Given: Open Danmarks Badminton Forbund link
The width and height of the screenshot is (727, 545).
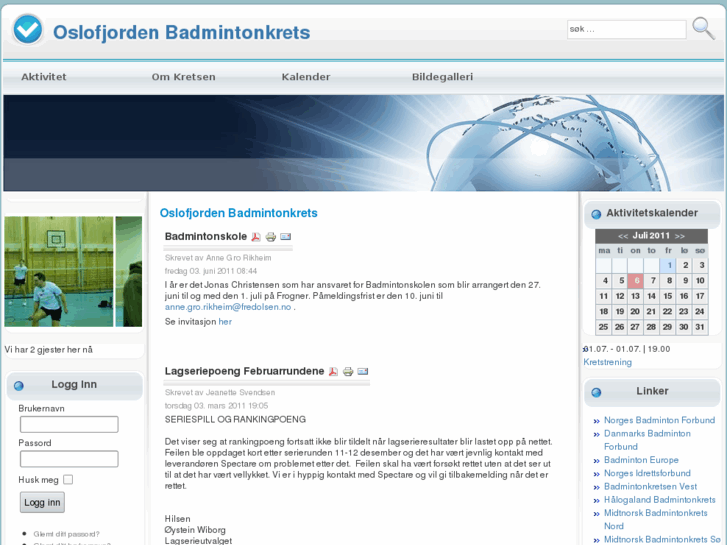Looking at the screenshot, I should click(647, 440).
